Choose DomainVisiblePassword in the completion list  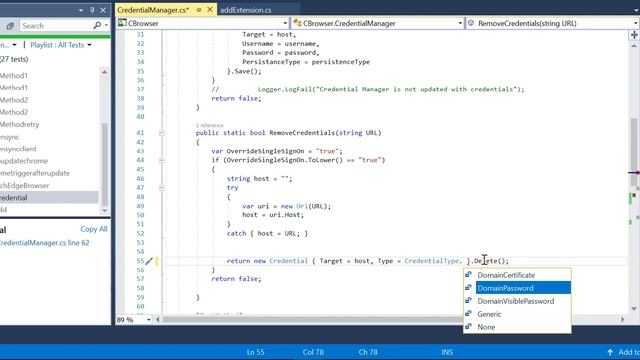[517, 301]
